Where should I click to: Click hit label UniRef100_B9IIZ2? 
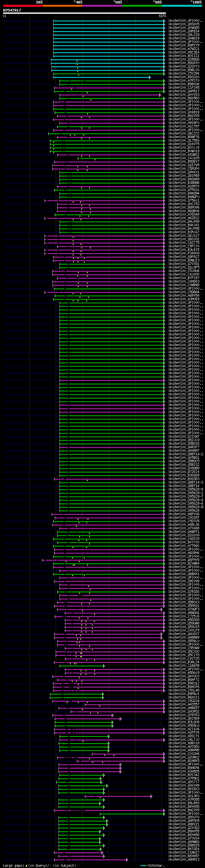pos(184,56)
